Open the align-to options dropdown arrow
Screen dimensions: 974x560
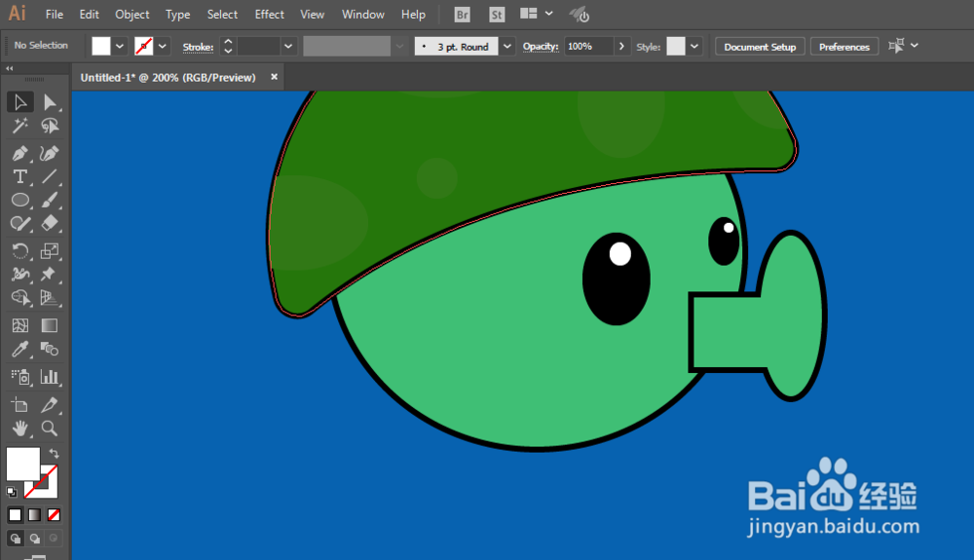[x=915, y=46]
